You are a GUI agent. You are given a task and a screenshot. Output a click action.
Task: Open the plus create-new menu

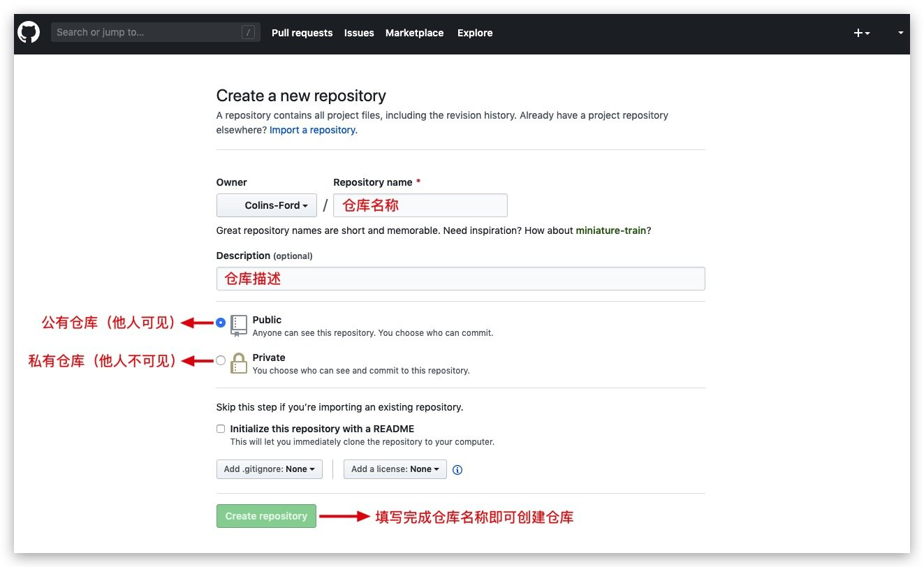(862, 33)
